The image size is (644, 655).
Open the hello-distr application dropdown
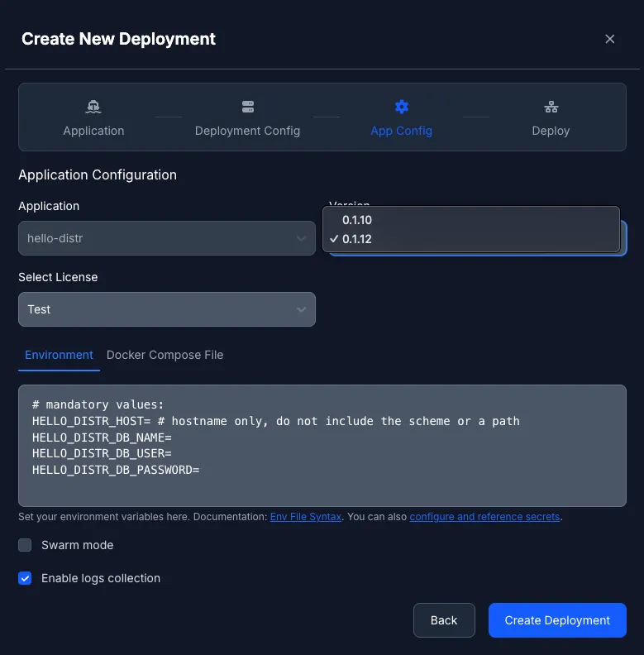[167, 238]
